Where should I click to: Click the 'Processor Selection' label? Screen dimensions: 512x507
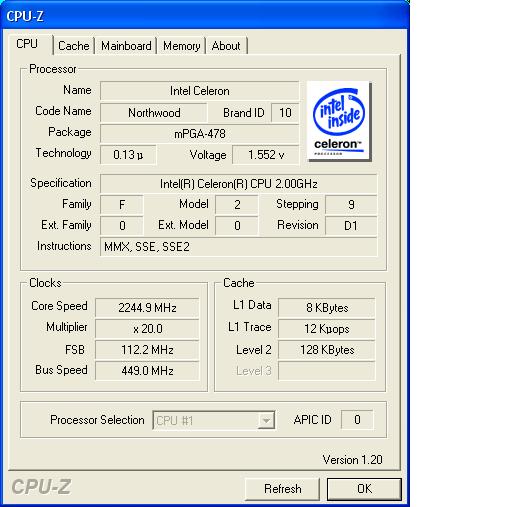[97, 420]
